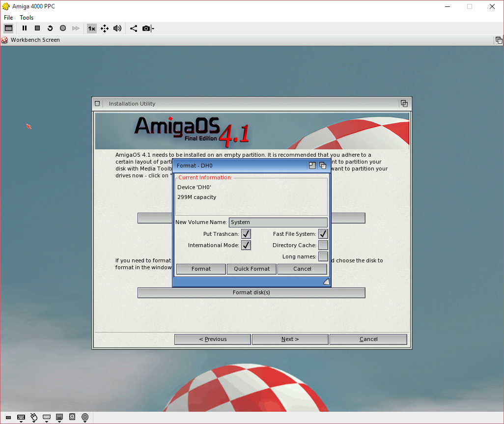
Task: Click the Format button in dialog
Action: (201, 269)
